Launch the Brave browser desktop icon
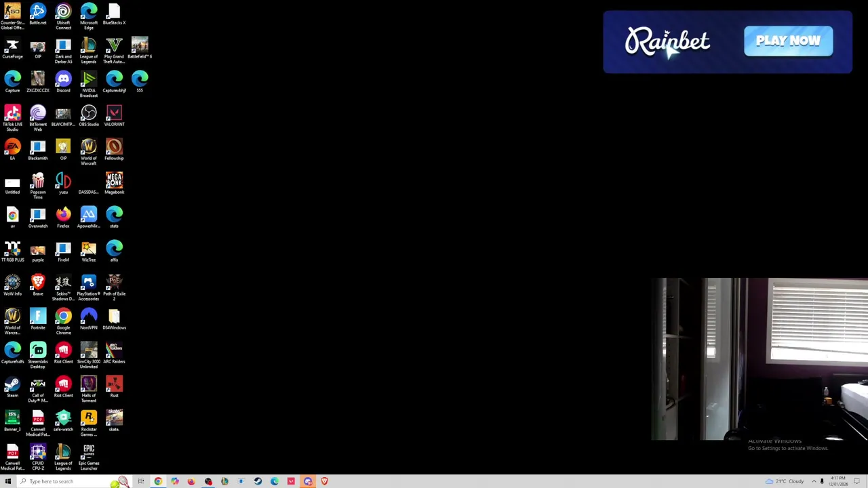 click(x=38, y=286)
